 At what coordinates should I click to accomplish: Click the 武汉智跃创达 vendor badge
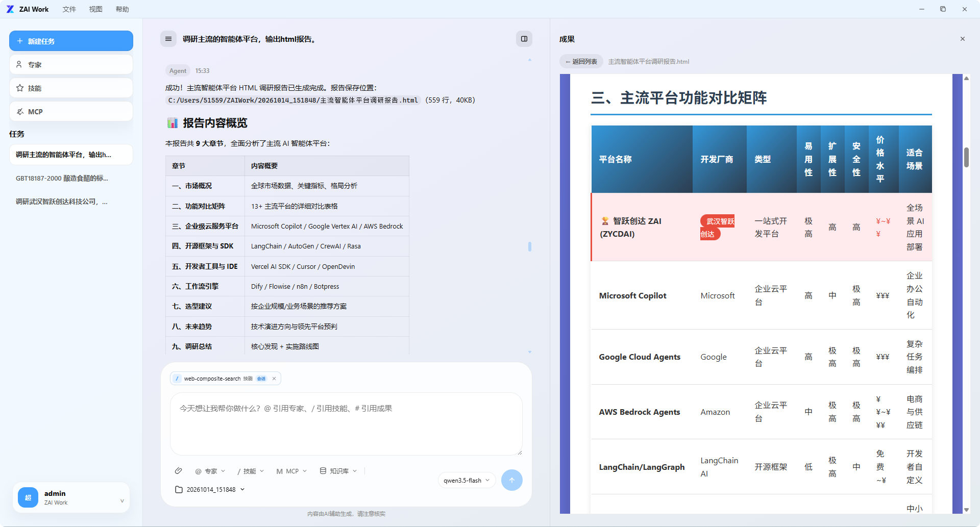pyautogui.click(x=717, y=228)
